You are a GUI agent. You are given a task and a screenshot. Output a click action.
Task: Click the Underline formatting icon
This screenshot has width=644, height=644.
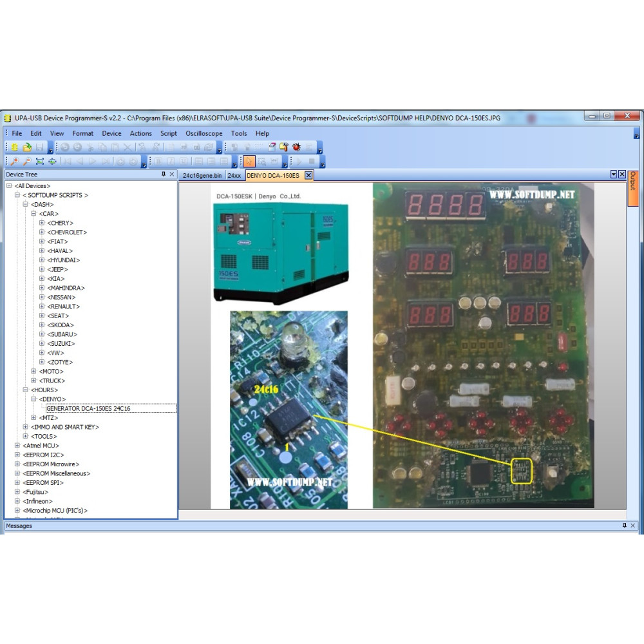[x=184, y=162]
